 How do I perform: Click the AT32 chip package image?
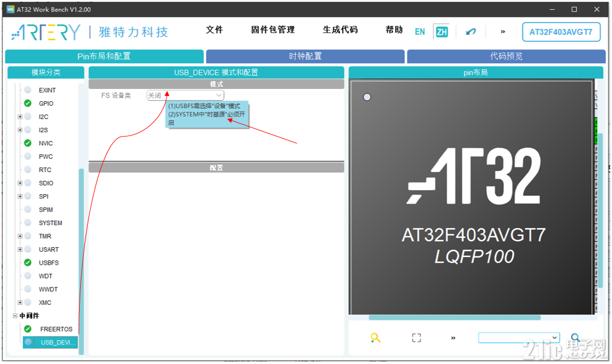click(471, 197)
